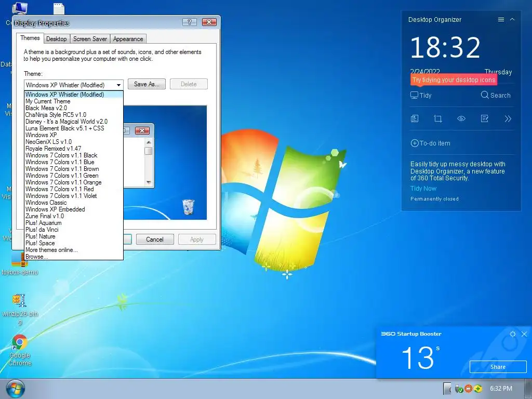Select the plain Windows XP theme
532x399 pixels.
74,135
